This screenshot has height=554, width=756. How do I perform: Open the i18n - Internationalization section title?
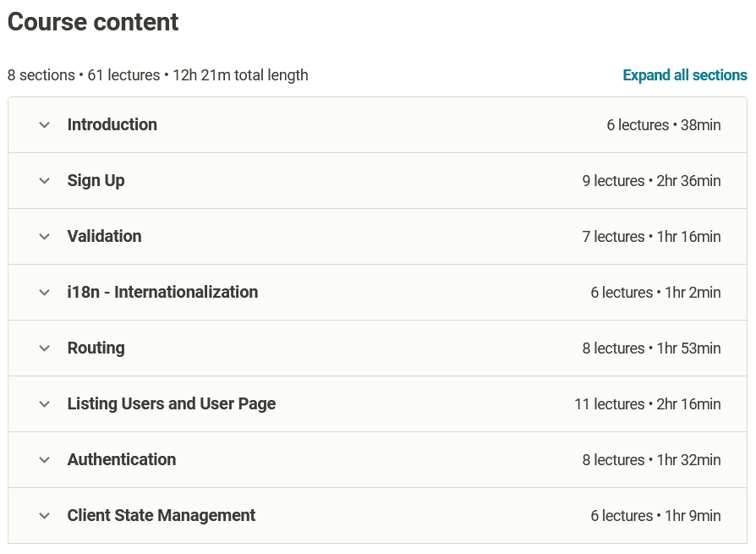(163, 292)
